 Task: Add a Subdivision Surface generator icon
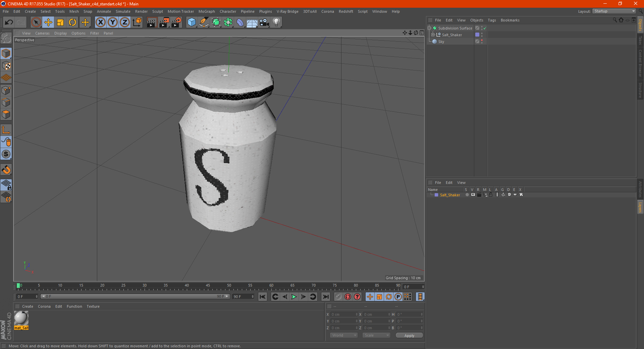click(216, 22)
